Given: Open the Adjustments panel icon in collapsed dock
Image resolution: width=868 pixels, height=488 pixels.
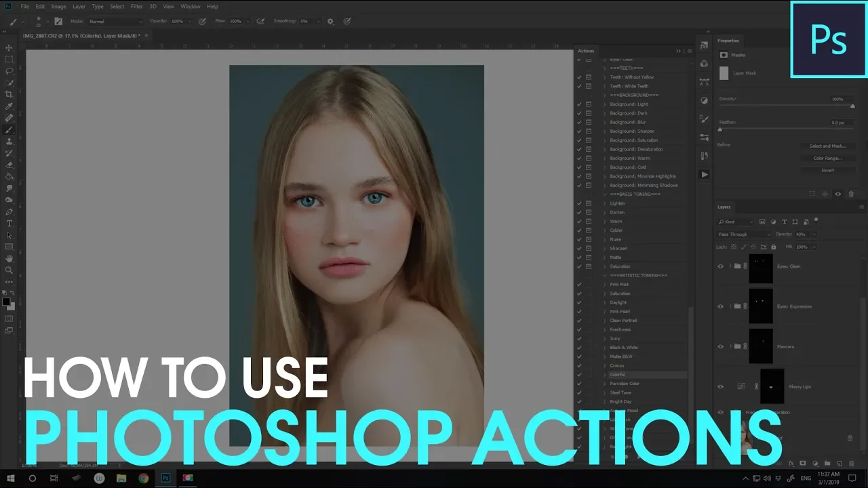Looking at the screenshot, I should point(704,100).
